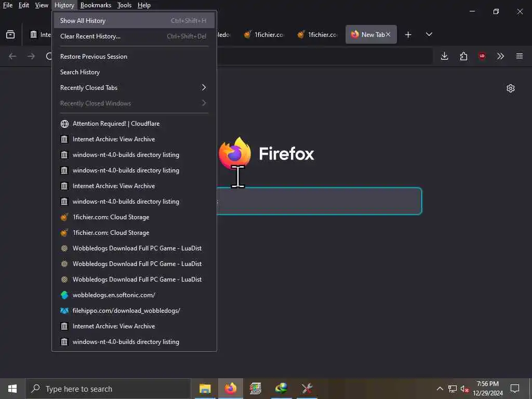This screenshot has height=399, width=532.
Task: Open the Downloads panel icon
Action: (444, 56)
